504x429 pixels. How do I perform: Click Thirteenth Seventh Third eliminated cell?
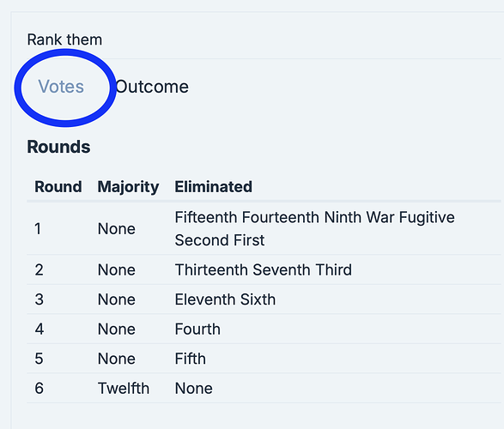(264, 269)
